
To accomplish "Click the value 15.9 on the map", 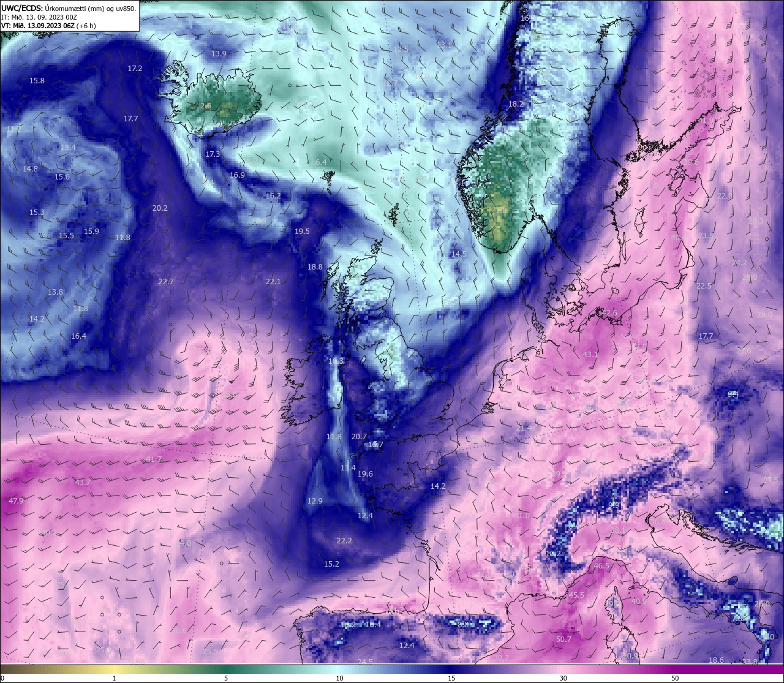I will (x=91, y=232).
